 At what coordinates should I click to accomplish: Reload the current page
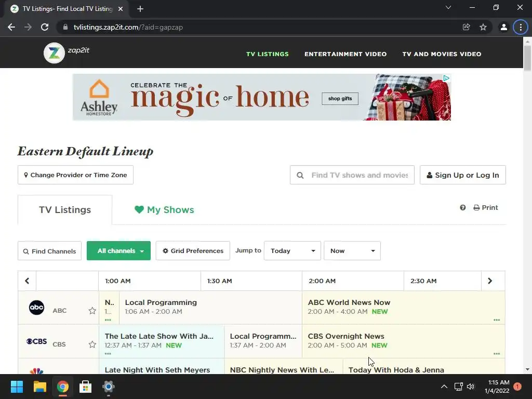[x=45, y=27]
